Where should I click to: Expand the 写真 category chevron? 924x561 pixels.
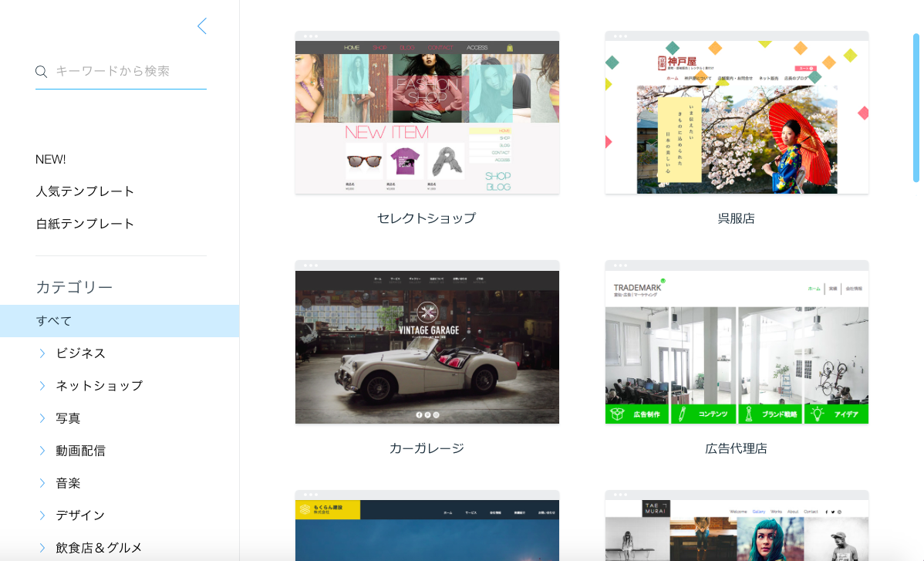point(42,418)
